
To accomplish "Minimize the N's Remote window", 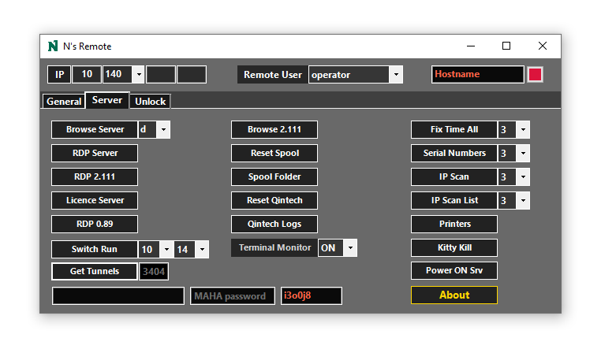I will 471,46.
